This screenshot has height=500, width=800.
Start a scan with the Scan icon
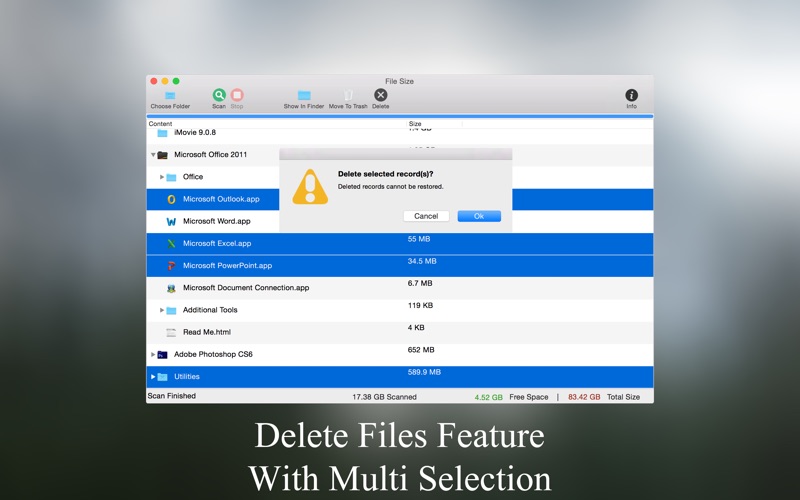point(219,95)
